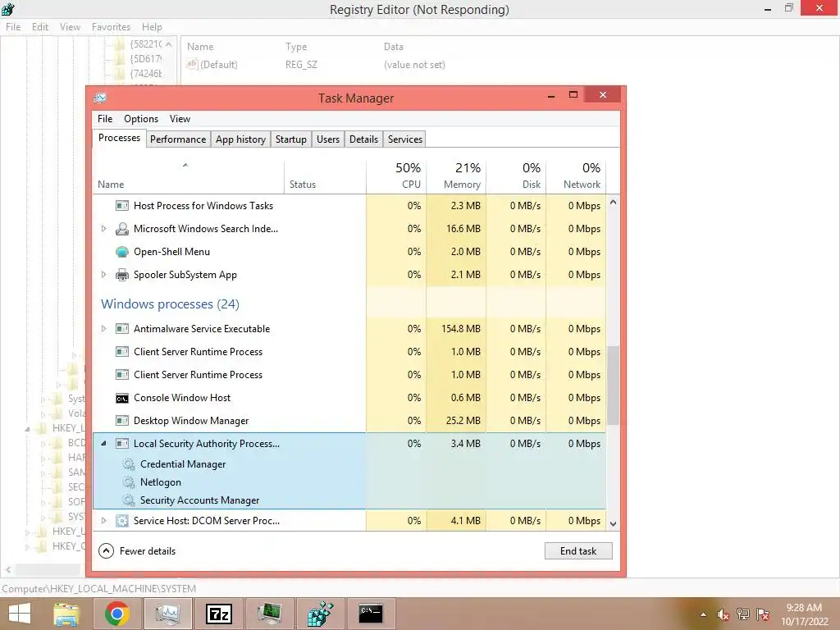This screenshot has height=630, width=840.
Task: Launch Google Chrome from the taskbar
Action: click(116, 614)
